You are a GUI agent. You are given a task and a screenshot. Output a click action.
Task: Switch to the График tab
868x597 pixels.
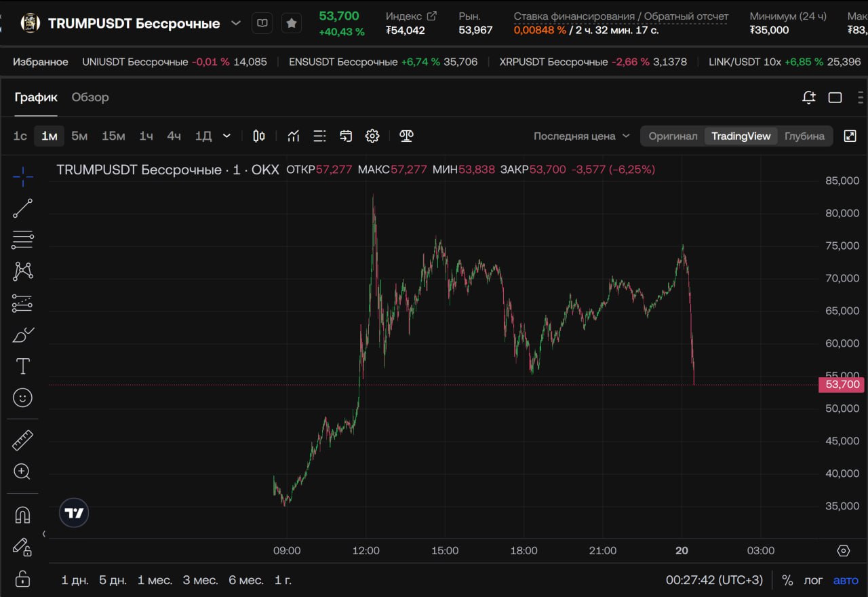pos(36,97)
